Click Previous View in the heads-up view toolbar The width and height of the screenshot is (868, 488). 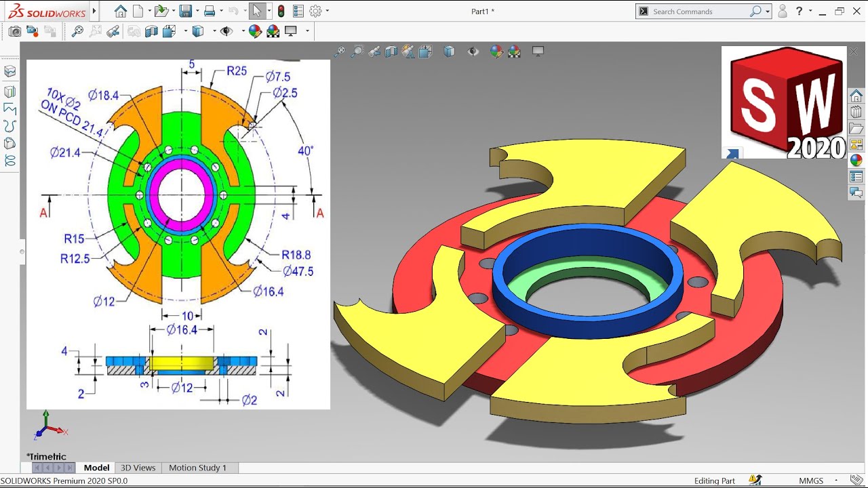374,52
